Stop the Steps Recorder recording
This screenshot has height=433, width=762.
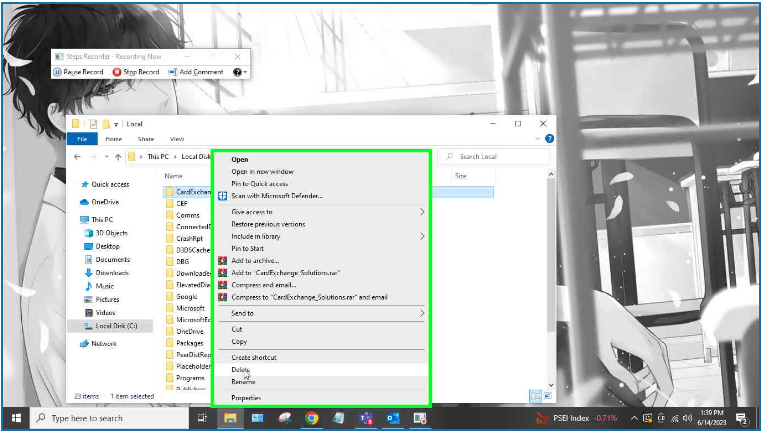(136, 72)
